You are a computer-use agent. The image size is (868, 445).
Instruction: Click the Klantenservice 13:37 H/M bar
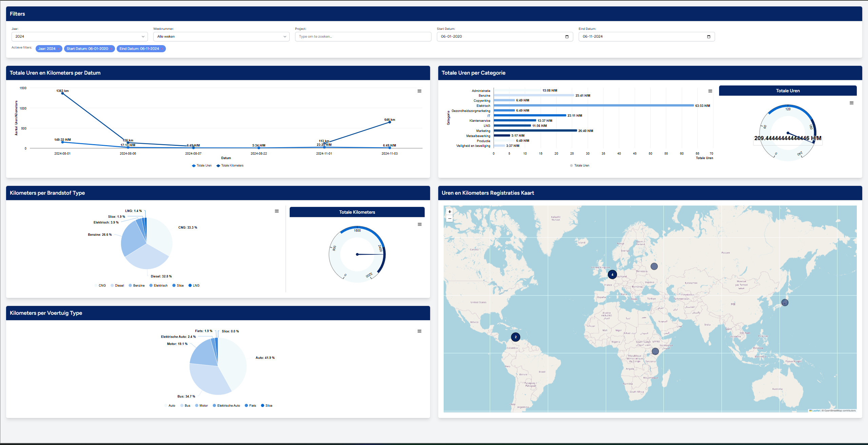515,120
